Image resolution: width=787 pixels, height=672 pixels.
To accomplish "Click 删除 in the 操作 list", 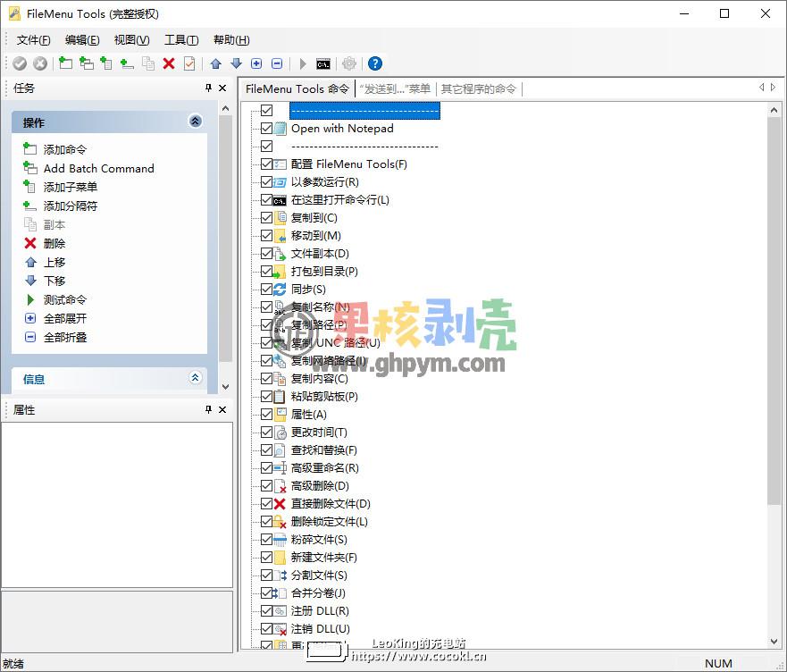I will 54,244.
